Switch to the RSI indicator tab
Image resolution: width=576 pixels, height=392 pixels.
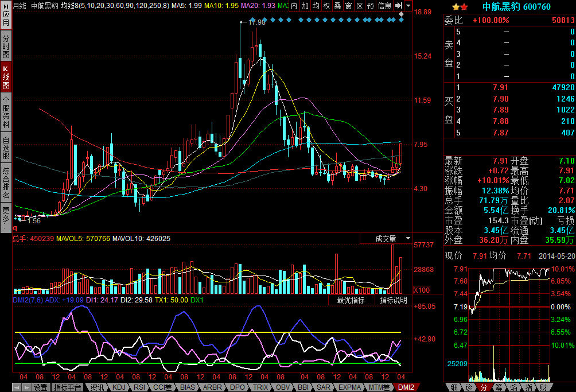139,387
